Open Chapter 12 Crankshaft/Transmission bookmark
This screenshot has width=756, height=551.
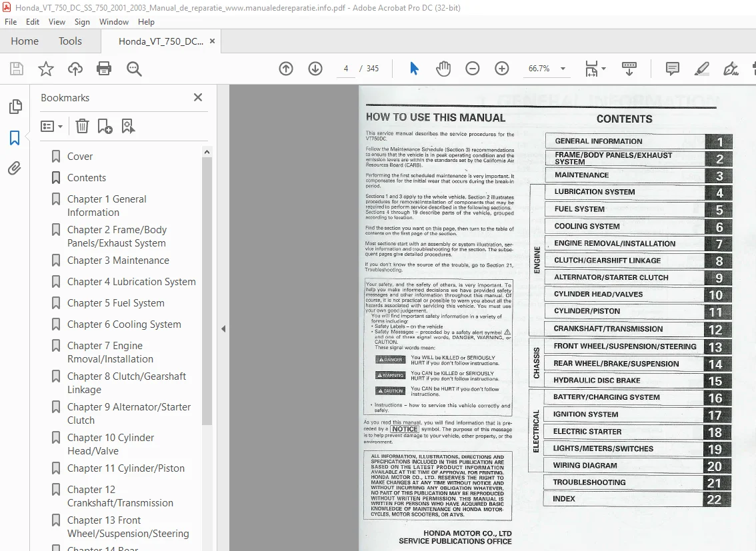tap(120, 496)
